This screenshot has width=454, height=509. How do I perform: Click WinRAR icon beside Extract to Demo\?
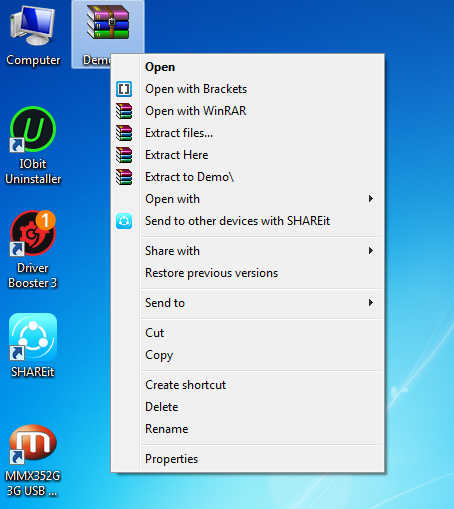(x=124, y=177)
